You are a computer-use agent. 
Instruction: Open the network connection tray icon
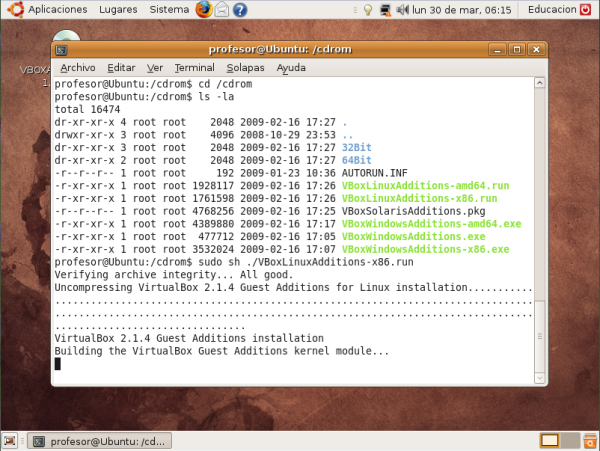383,10
